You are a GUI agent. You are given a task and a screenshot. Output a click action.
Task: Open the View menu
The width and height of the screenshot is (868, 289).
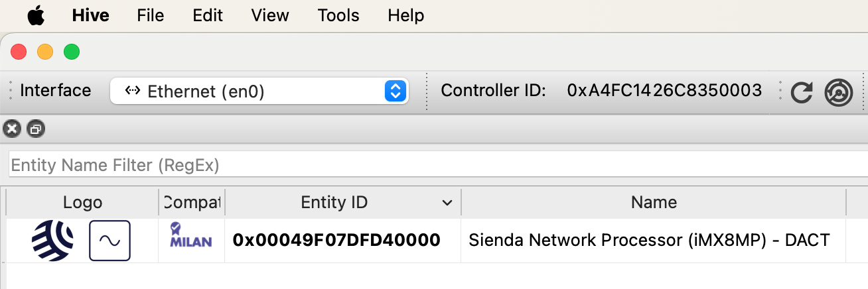click(270, 15)
